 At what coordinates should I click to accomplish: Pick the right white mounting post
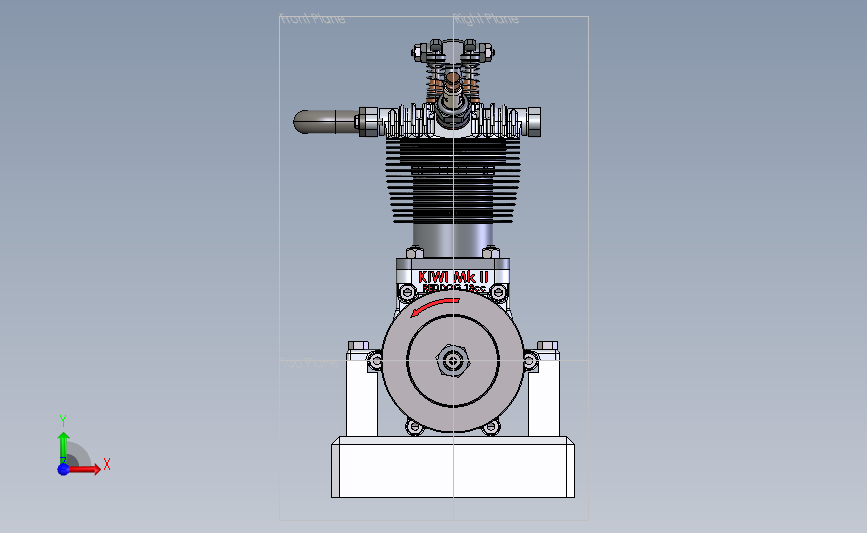point(544,394)
